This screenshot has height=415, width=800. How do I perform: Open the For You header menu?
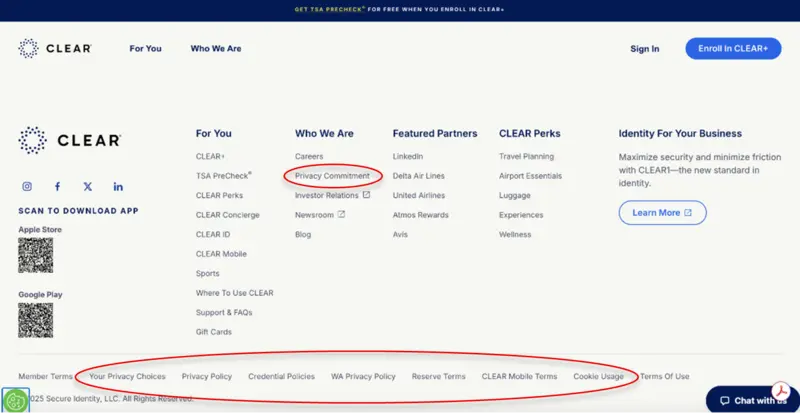145,49
